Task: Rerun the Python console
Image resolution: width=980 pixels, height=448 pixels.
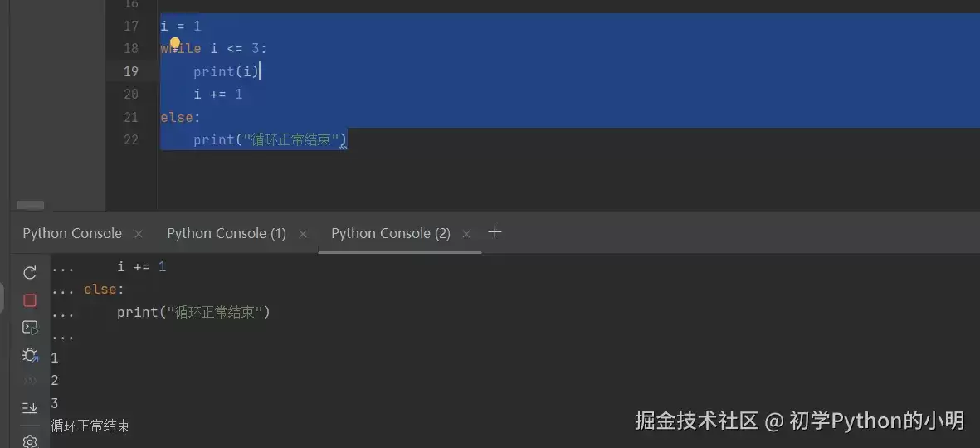Action: [29, 272]
